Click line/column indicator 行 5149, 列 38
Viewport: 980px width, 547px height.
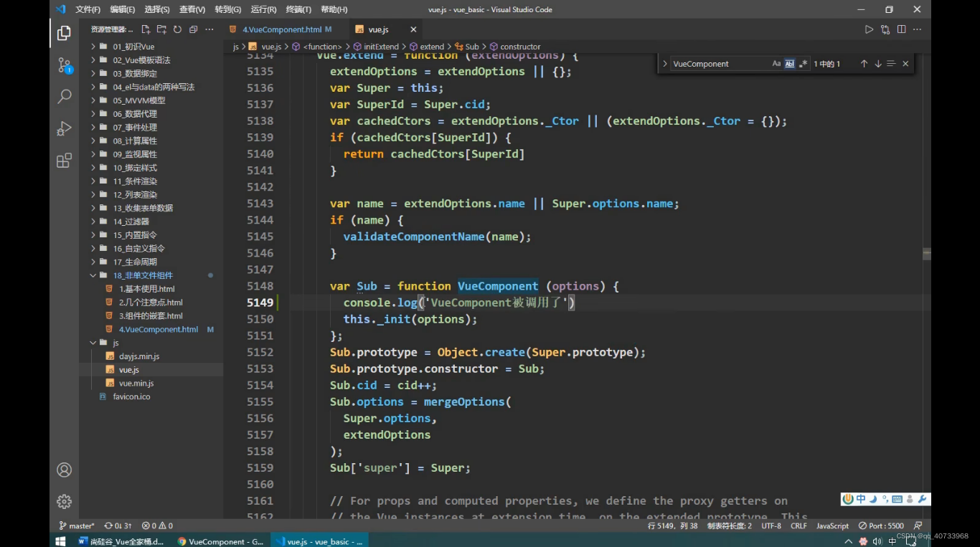672,525
